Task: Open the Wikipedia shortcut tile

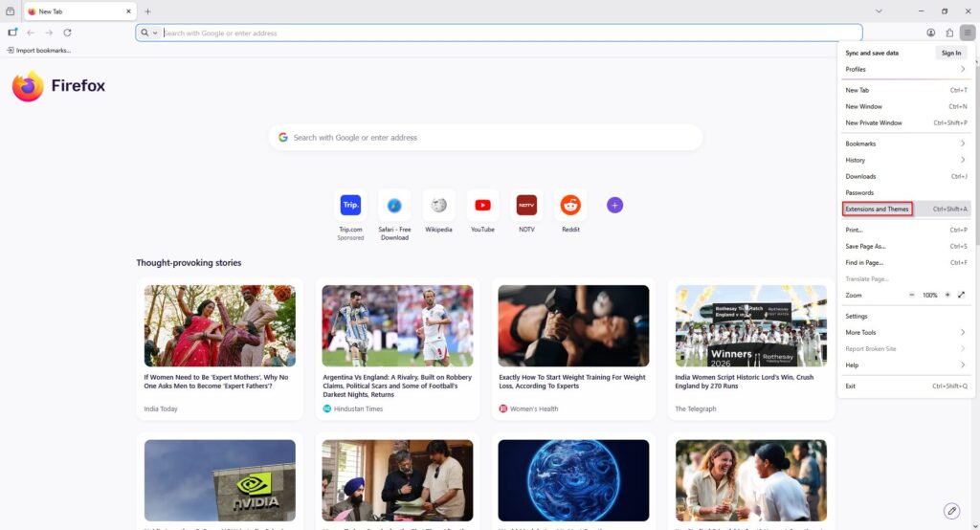Action: (438, 205)
